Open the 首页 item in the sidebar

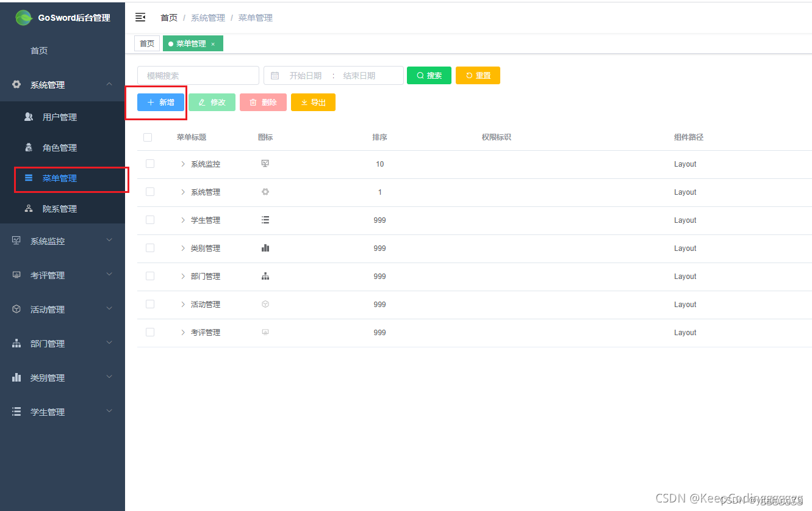[62, 51]
